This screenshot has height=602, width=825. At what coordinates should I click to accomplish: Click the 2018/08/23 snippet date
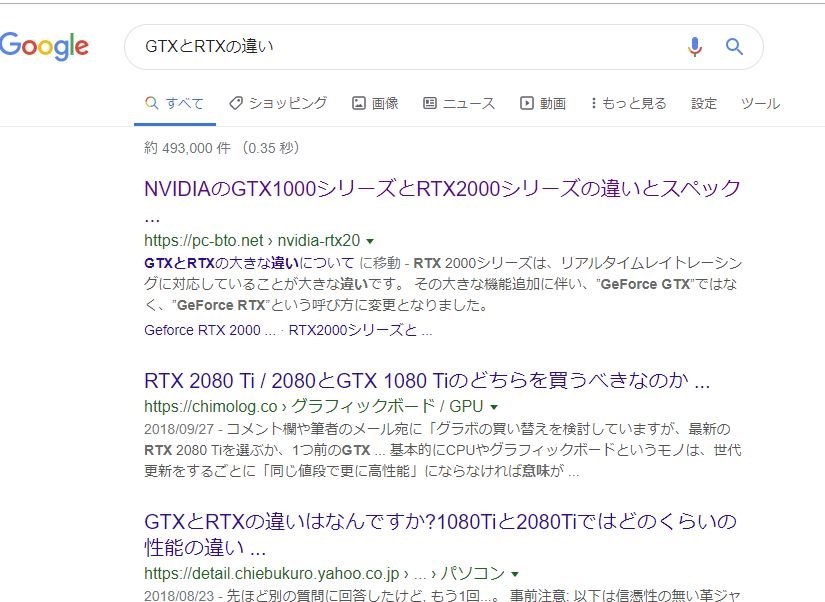point(179,596)
